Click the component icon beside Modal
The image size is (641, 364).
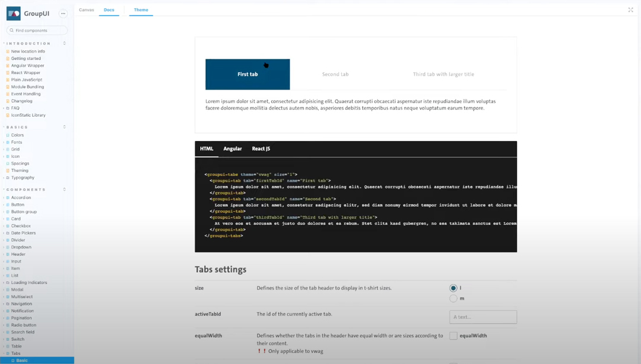(x=8, y=290)
